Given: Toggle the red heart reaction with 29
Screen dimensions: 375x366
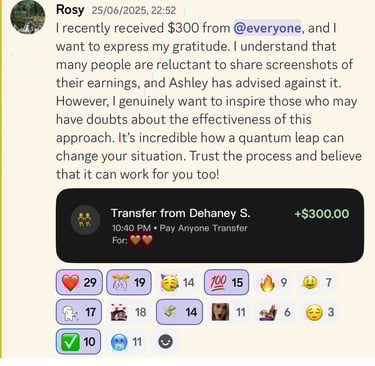Looking at the screenshot, I should 79,282.
